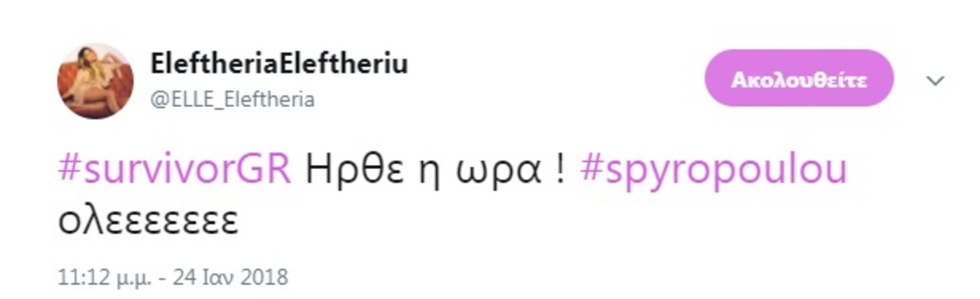Click the purple Ακολουθείτε follow button
This screenshot has height=299, width=980.
point(799,78)
